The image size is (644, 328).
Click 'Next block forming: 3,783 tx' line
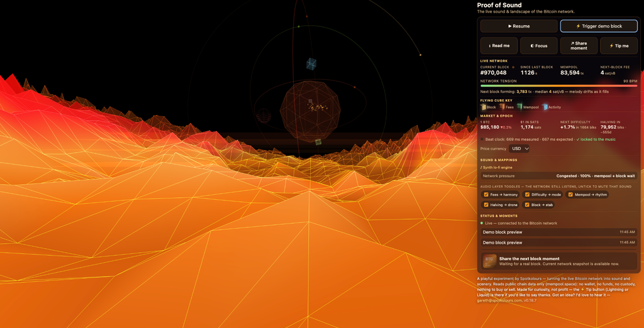pos(544,92)
